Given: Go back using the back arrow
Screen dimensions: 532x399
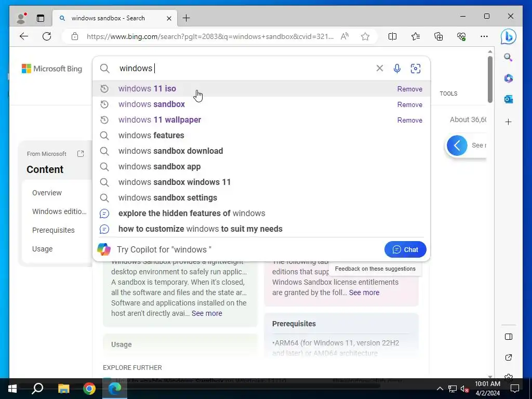Looking at the screenshot, I should coord(24,36).
